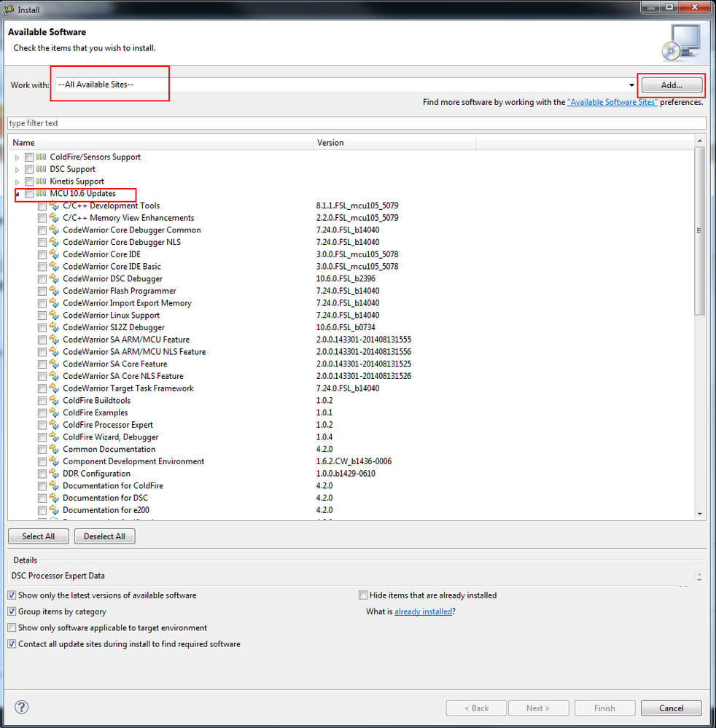Click the CodeWarrior Core IDE Basic icon

55,267
